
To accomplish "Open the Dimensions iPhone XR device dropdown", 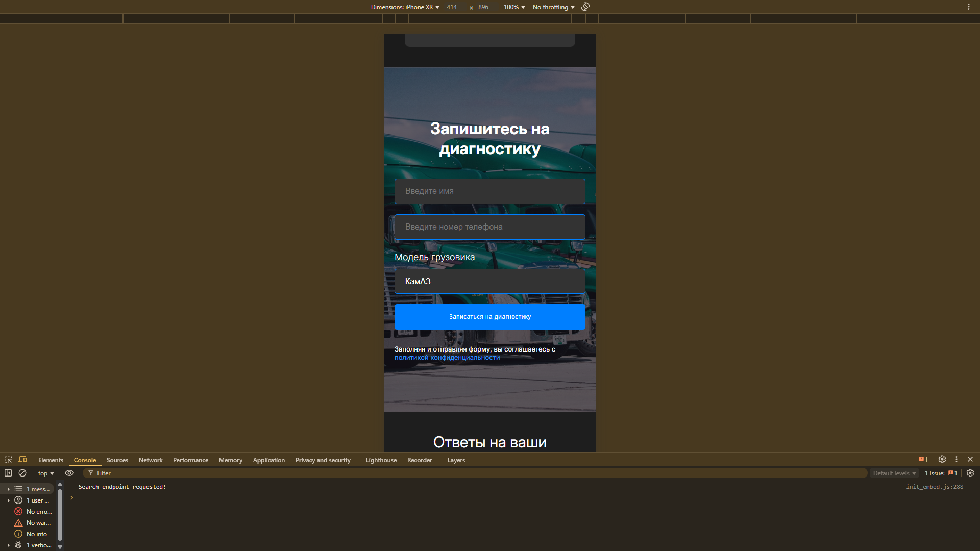I will (405, 7).
